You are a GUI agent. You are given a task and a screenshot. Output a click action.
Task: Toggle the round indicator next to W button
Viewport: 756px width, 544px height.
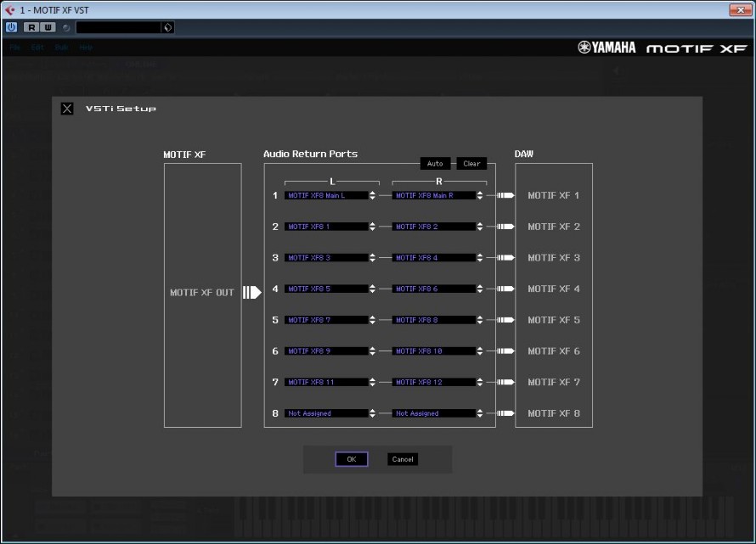click(x=65, y=27)
